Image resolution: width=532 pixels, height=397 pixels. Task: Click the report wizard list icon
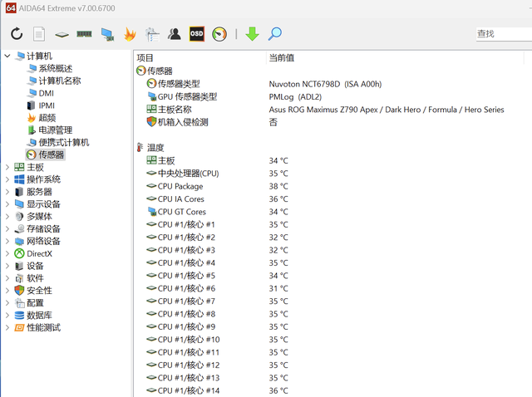[x=152, y=34]
